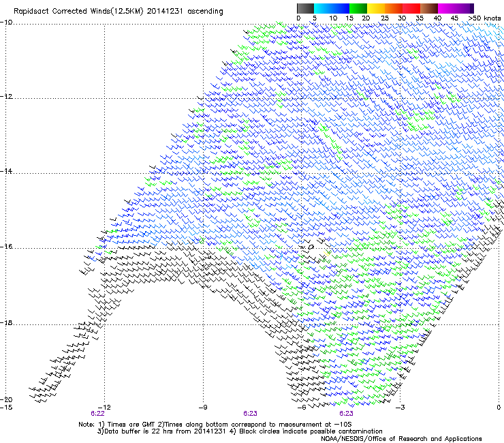Select the '-14' latitude axis label
Viewport: 504px width, 443px height.
(x=6, y=171)
